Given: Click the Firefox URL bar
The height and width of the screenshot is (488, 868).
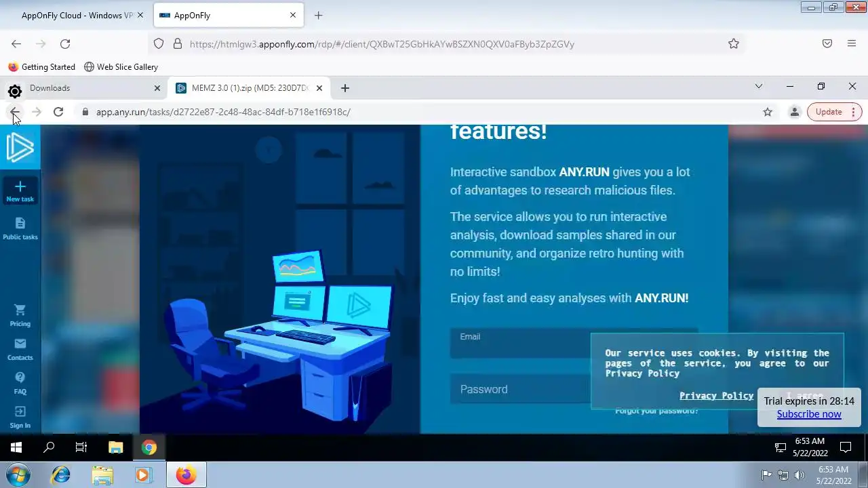Looking at the screenshot, I should (448, 43).
